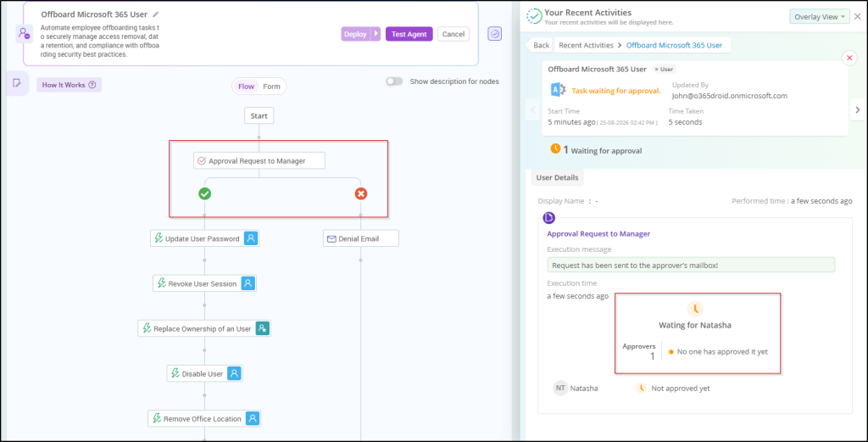Click the Wating for Natasha clock icon
Viewport: 868px width, 442px height.
pyautogui.click(x=695, y=309)
